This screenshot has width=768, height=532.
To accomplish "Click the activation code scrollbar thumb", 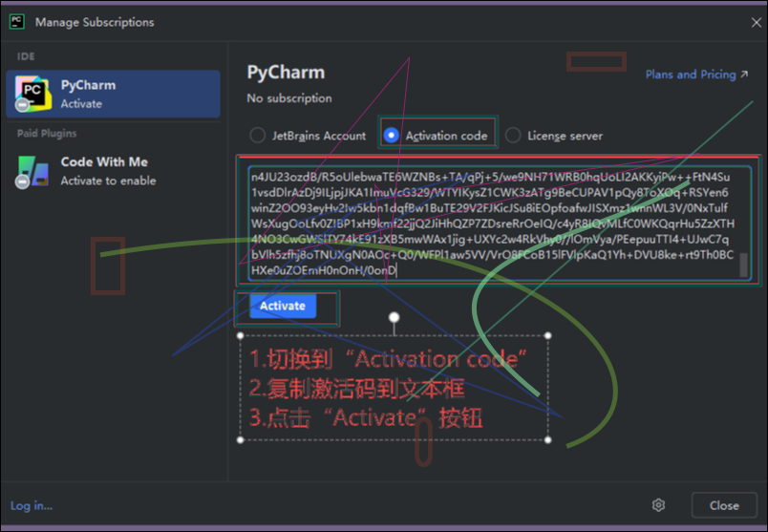I will (743, 265).
